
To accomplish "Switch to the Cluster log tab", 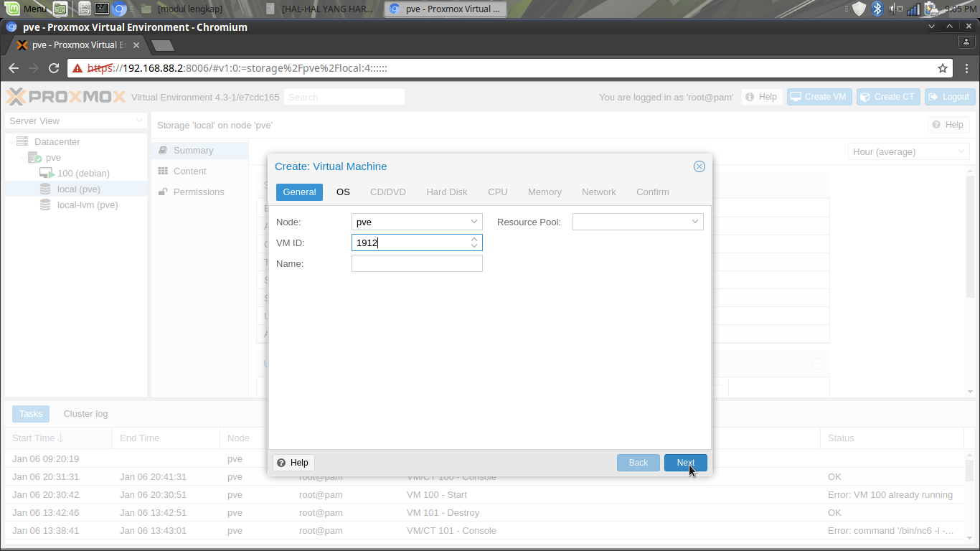I will (x=85, y=413).
